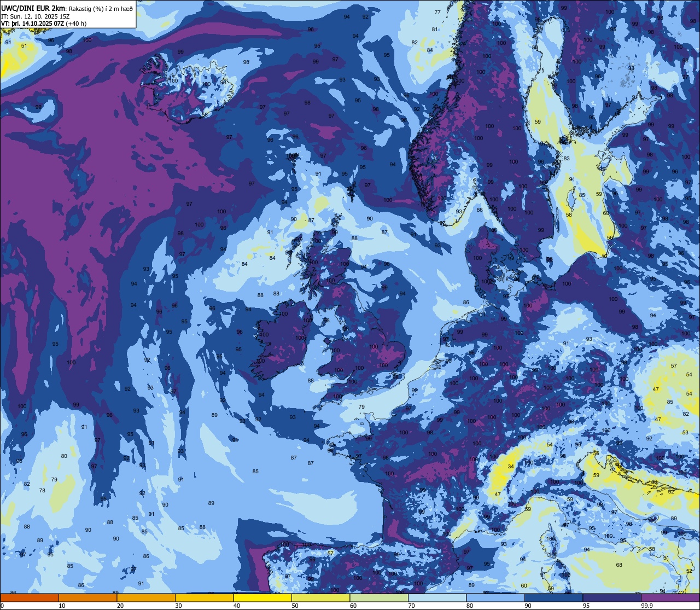Click the 0–10% dark orange legend swatch
Screen dimensions: 700x610
[30, 597]
